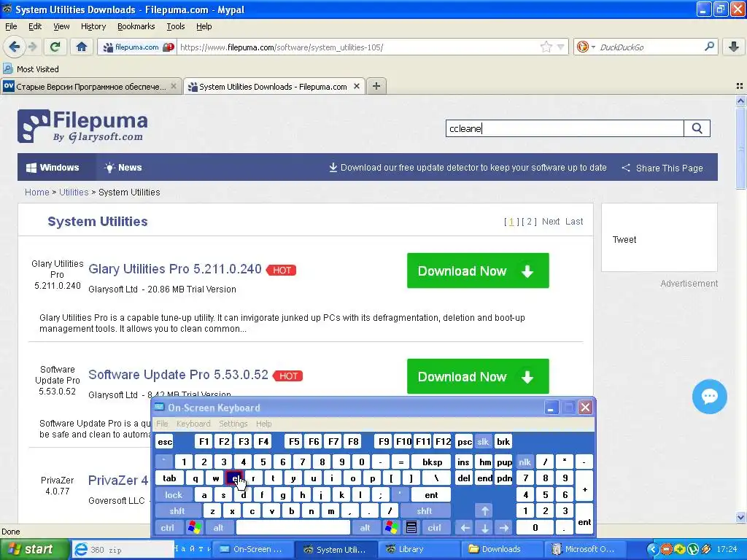Click the up arrow key on keyboard
The width and height of the screenshot is (747, 560).
click(484, 511)
